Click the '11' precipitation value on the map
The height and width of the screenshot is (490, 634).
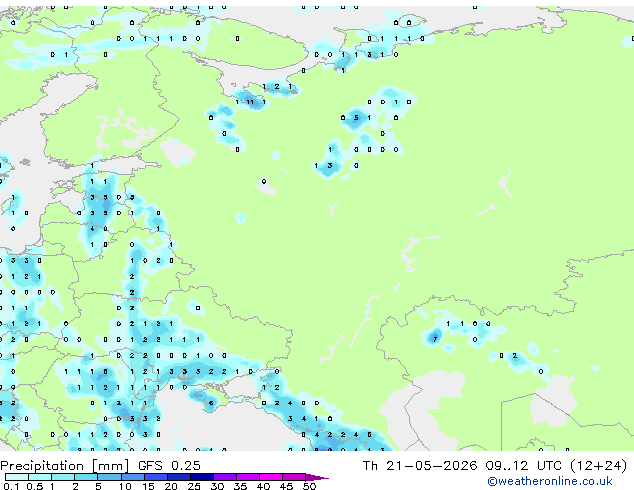(x=250, y=102)
